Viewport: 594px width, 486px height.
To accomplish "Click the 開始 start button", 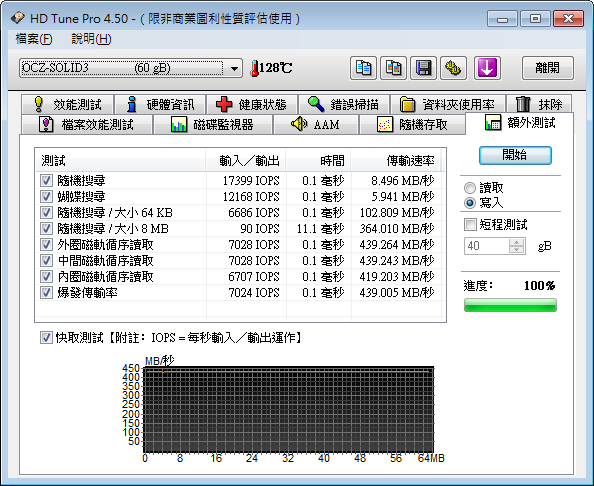I will 515,155.
